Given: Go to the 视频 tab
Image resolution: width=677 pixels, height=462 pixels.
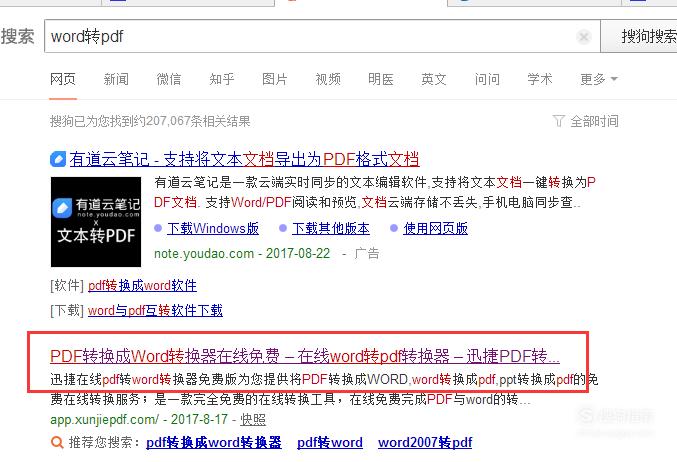Looking at the screenshot, I should tap(328, 79).
